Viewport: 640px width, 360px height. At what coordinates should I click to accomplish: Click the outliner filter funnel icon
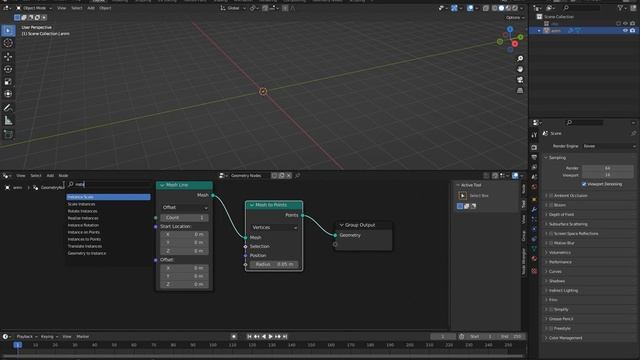(620, 8)
